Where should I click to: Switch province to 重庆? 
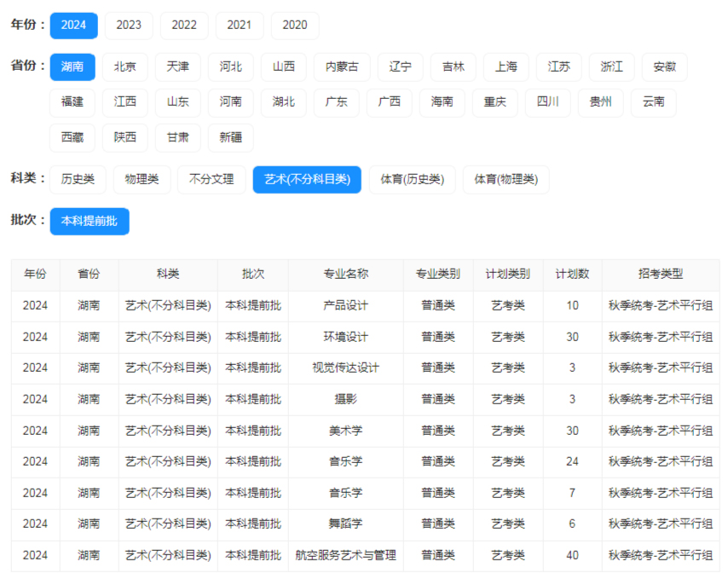tap(495, 102)
